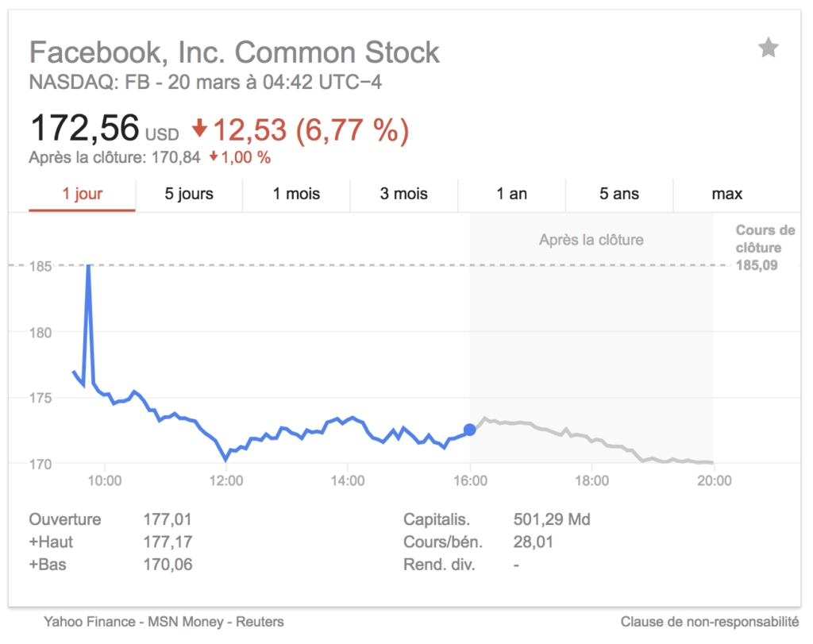Image resolution: width=813 pixels, height=644 pixels.
Task: Select the 1 jour tab
Action: coord(83,195)
